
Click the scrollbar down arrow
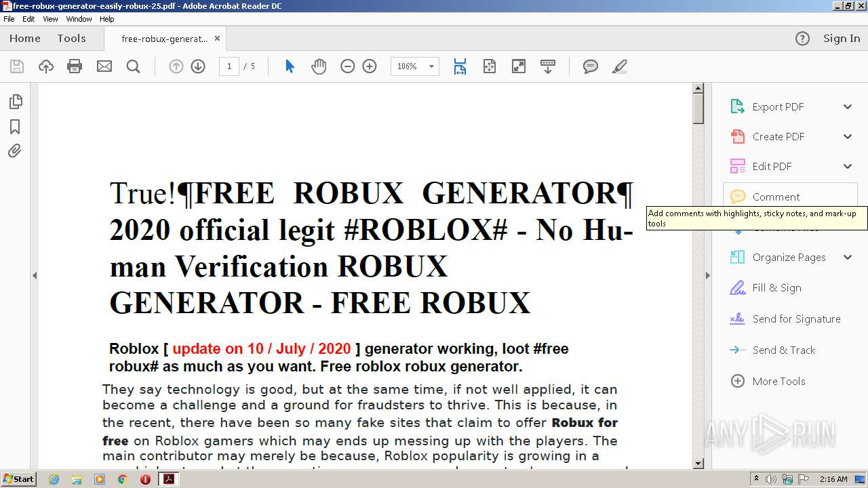pos(698,464)
